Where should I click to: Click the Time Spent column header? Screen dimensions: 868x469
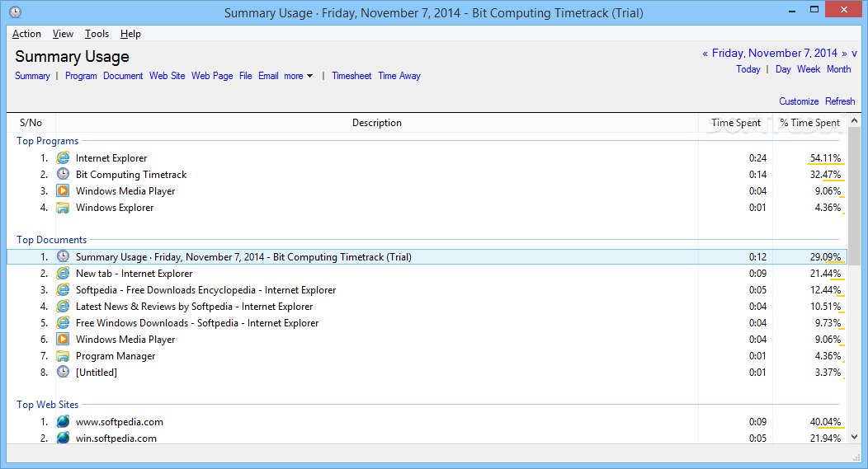click(736, 123)
